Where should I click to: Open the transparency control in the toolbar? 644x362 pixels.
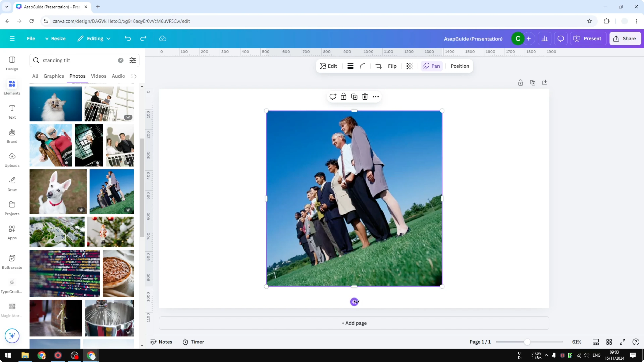click(409, 66)
